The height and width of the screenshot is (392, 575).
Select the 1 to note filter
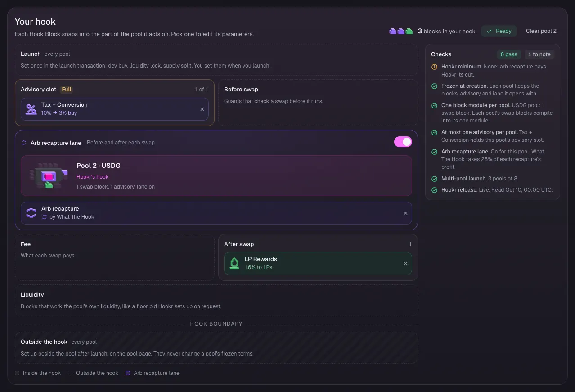[539, 54]
